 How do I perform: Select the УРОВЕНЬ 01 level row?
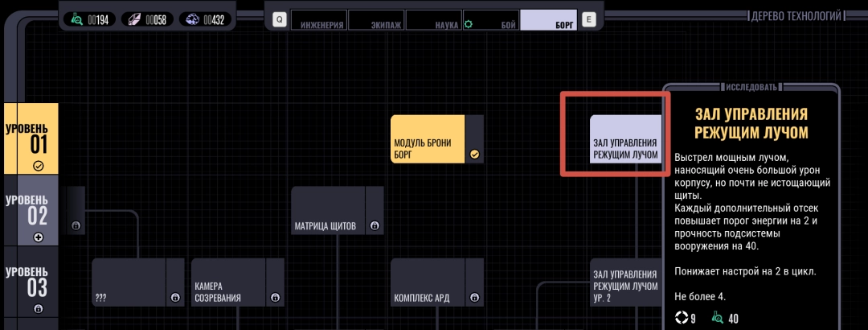pos(31,138)
